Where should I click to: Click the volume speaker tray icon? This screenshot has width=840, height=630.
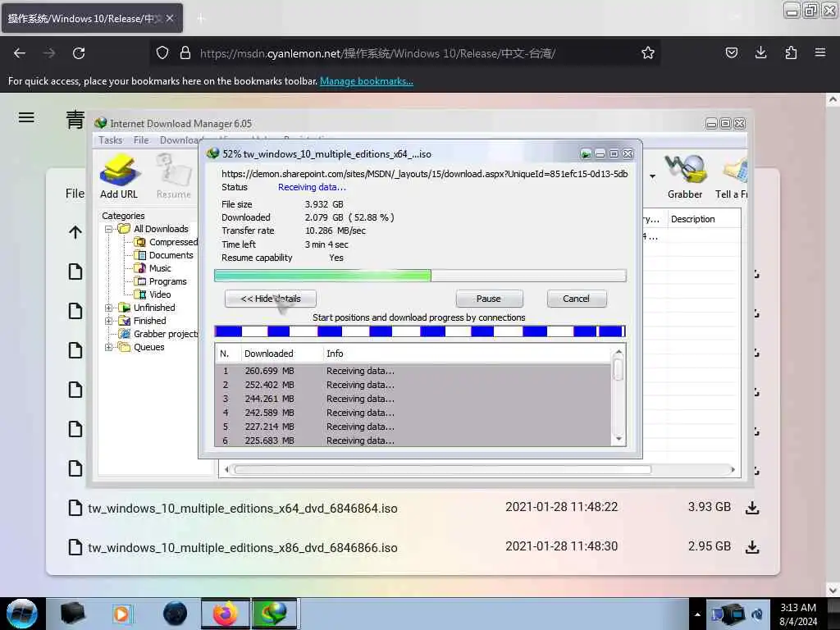pos(757,614)
